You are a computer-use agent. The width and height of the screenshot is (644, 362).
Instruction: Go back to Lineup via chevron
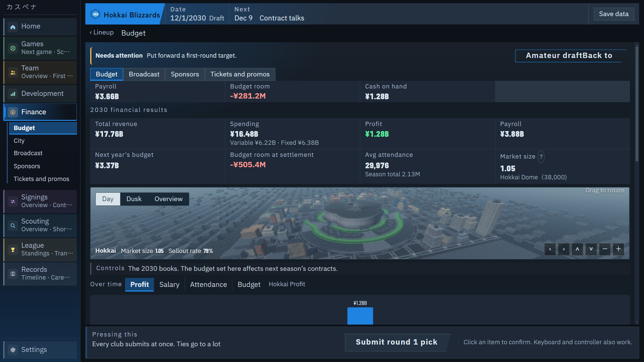click(x=102, y=33)
